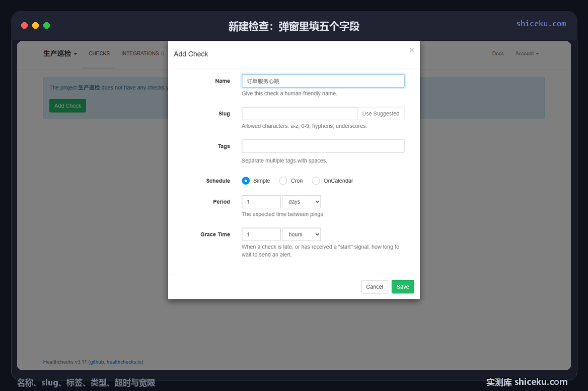
Task: Click the 'Separate multiple tags with spaces.' hint
Action: (x=284, y=161)
